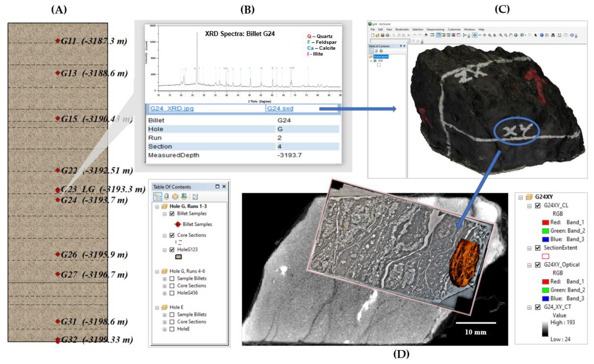594x364 pixels.
Task: Uncheck the Billet Samples layer
Action: pos(172,214)
